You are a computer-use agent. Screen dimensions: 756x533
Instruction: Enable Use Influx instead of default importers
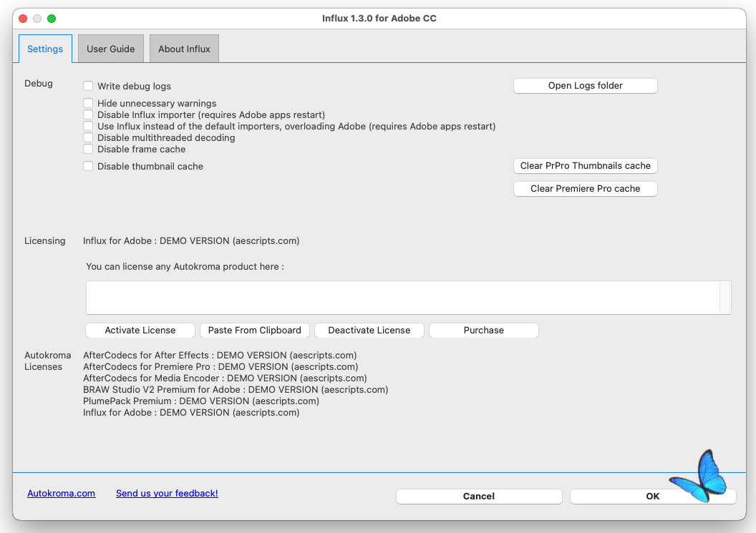pyautogui.click(x=88, y=126)
